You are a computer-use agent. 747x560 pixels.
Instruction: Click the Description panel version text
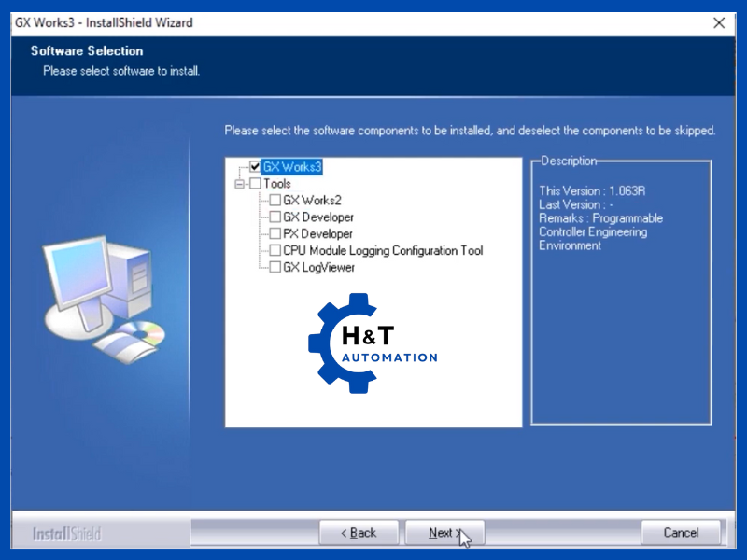point(592,191)
